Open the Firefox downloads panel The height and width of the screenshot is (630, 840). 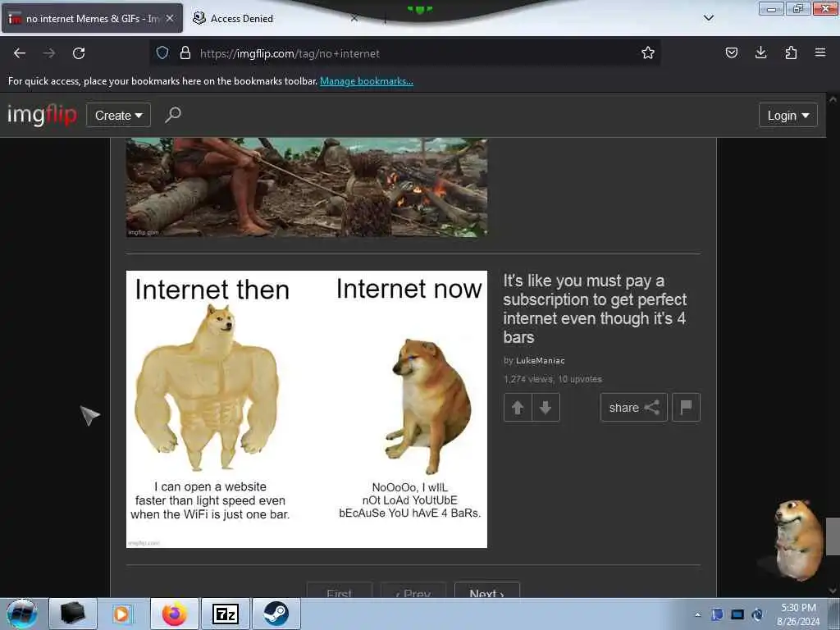[760, 52]
